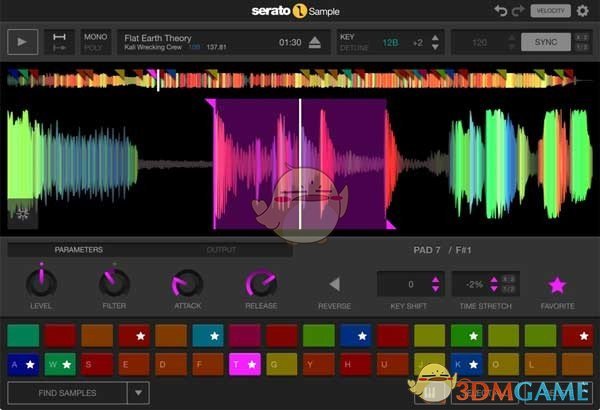Open the FIND SAMPLES dropdown arrow
The width and height of the screenshot is (600, 410).
138,393
